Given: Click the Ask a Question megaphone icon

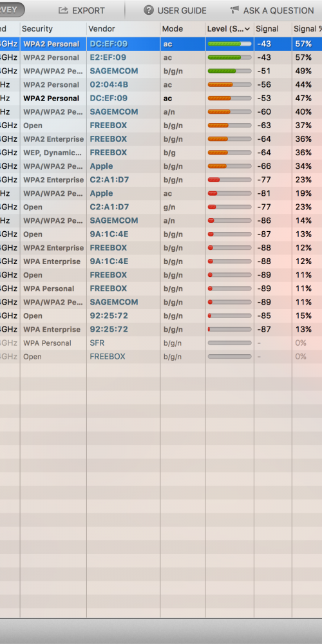Looking at the screenshot, I should tap(234, 10).
